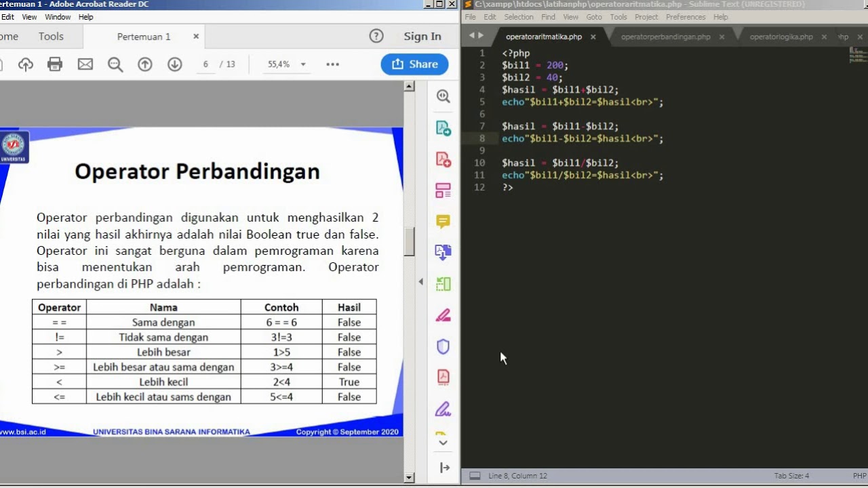Click the $bil1 = 200; code line
This screenshot has width=868, height=488.
[535, 65]
